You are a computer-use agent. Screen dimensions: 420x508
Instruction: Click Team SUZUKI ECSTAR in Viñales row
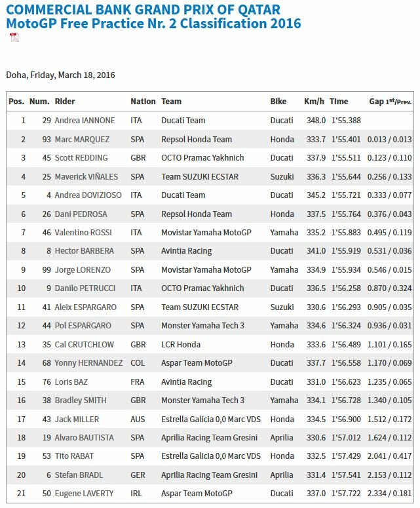(200, 176)
